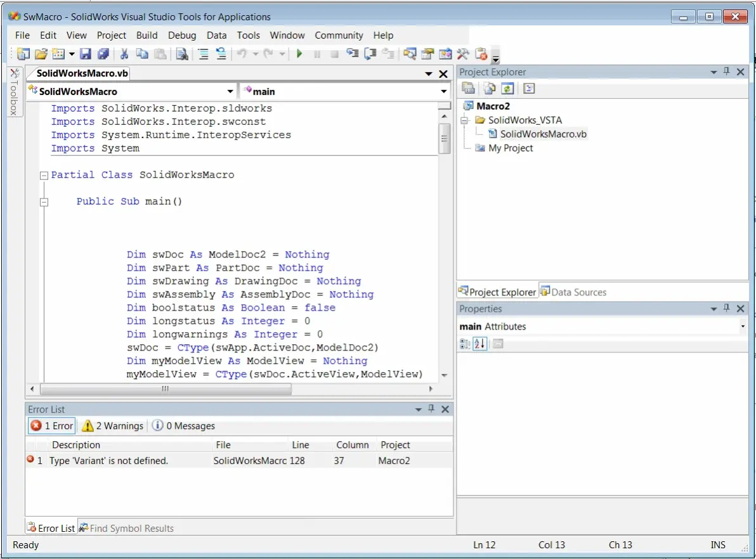Close the SolidWorksMacro.vb editor tab
756x559 pixels.
443,74
